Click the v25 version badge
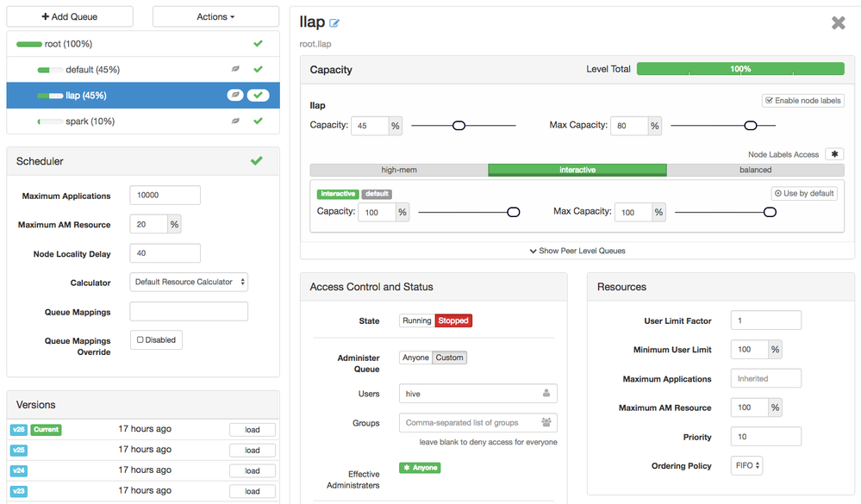Viewport: 861px width, 504px height. [19, 451]
